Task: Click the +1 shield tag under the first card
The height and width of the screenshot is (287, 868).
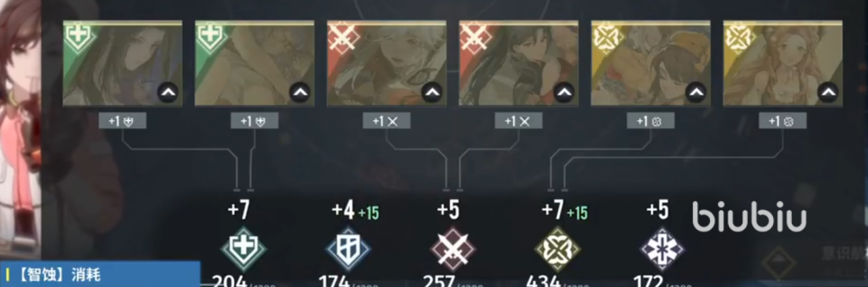Action: (x=122, y=121)
